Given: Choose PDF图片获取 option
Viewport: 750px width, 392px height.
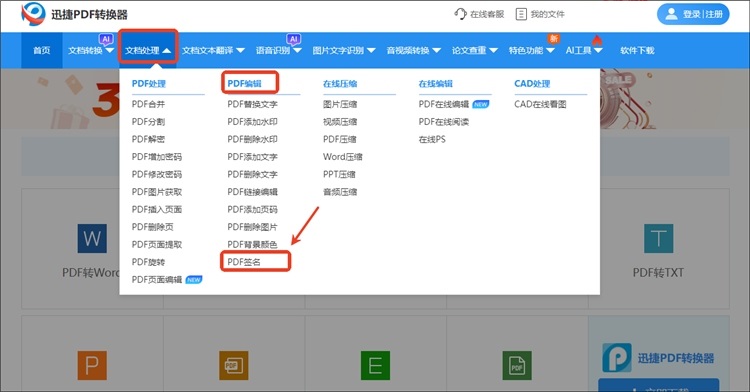Looking at the screenshot, I should (157, 192).
